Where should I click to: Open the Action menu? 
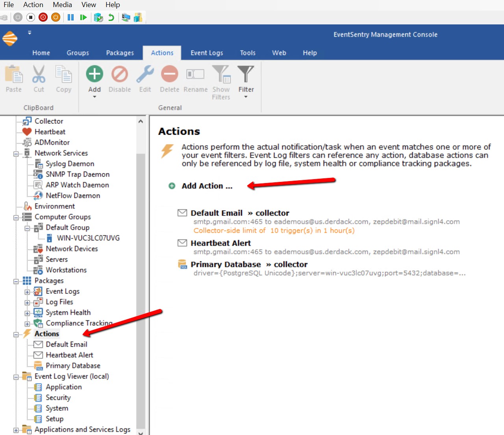pyautogui.click(x=33, y=5)
